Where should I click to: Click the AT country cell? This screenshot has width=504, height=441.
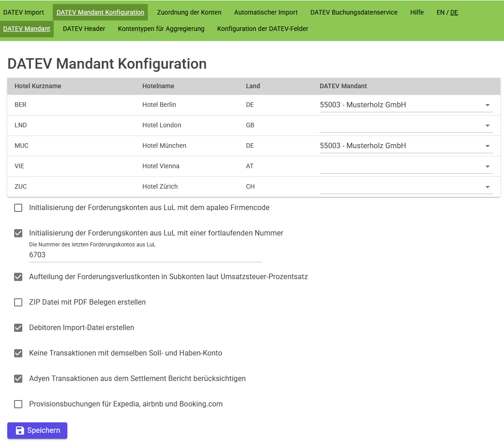point(250,166)
